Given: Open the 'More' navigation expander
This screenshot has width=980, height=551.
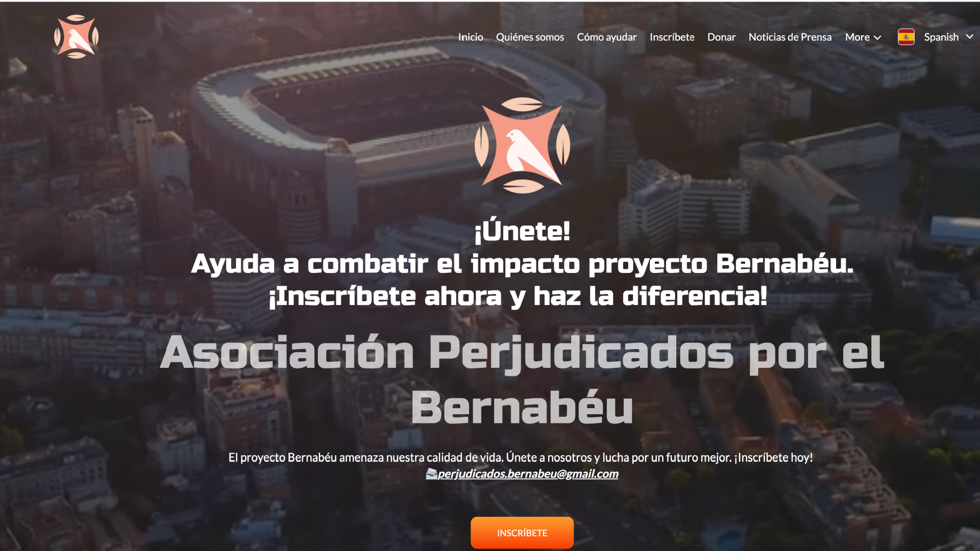Looking at the screenshot, I should (863, 36).
